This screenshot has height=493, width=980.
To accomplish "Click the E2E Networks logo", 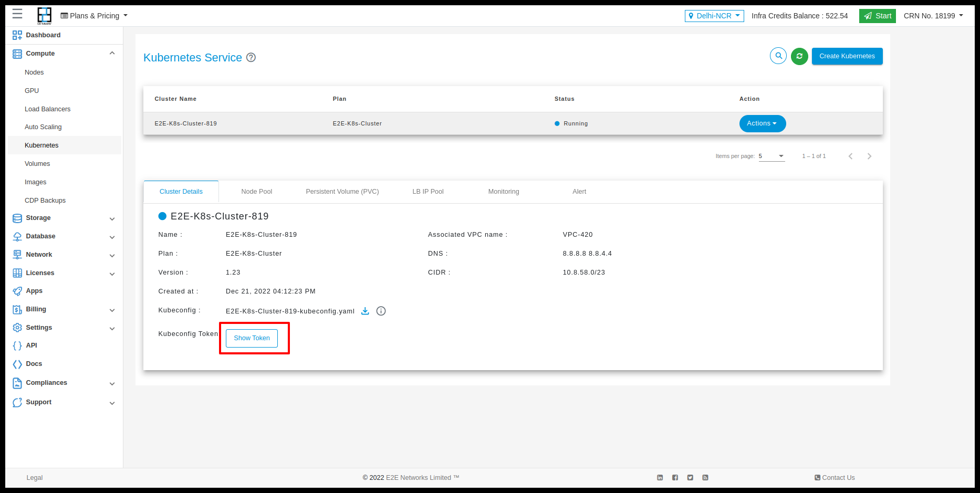I will (45, 16).
